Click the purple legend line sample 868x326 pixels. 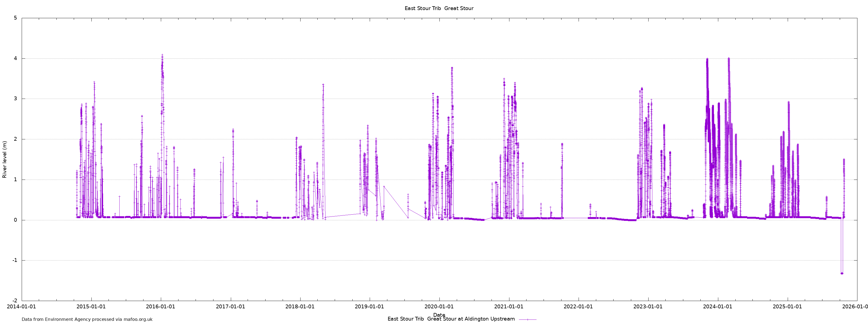click(527, 319)
